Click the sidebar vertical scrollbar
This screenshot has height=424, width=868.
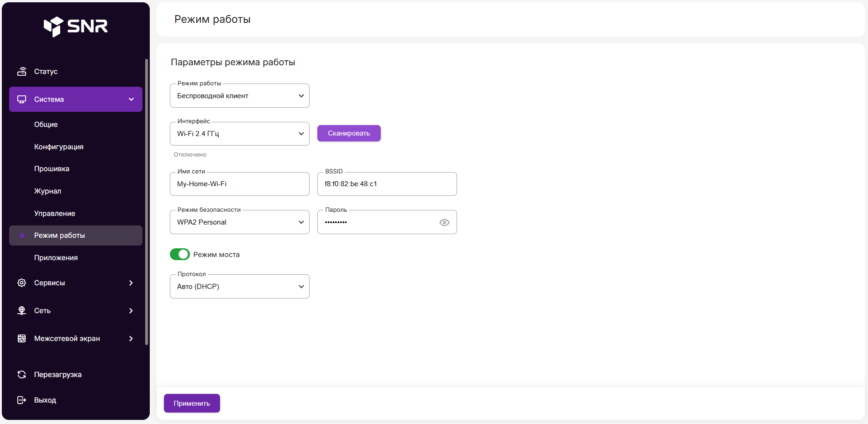[x=147, y=201]
